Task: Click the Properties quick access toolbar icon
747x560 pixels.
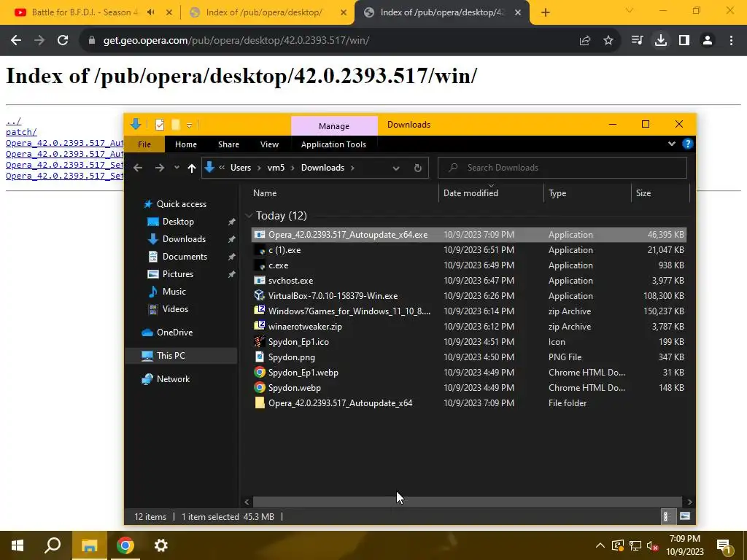Action: [160, 125]
